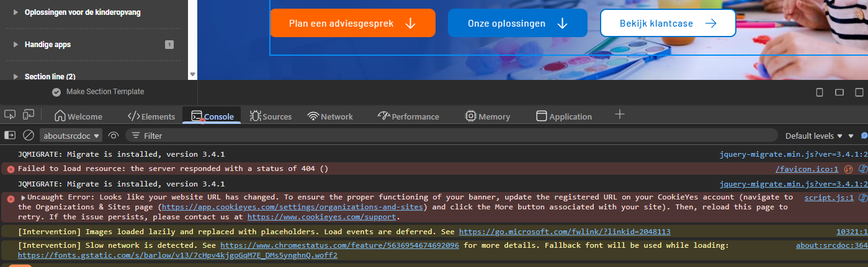Open the Network tab
Image resolution: width=868 pixels, height=267 pixels.
[x=330, y=116]
